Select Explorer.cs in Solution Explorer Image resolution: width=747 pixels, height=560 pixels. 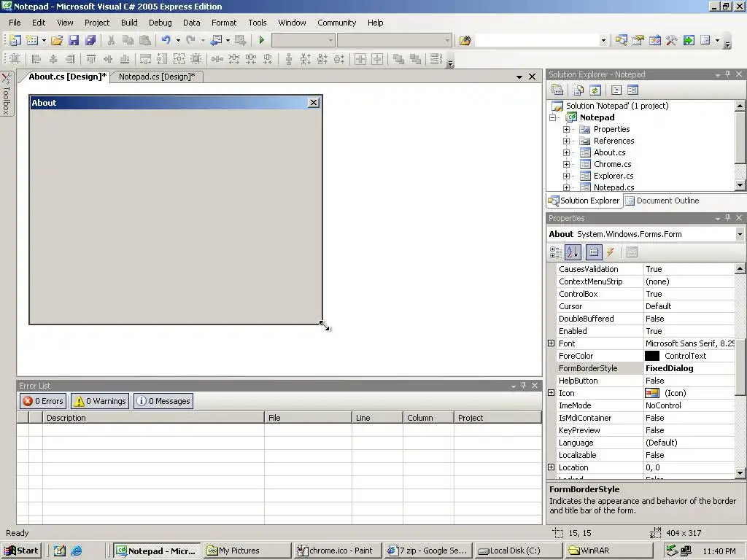point(613,176)
